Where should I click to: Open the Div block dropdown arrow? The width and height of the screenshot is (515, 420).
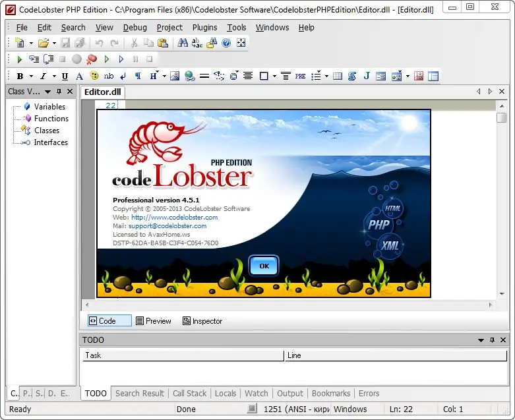point(274,76)
